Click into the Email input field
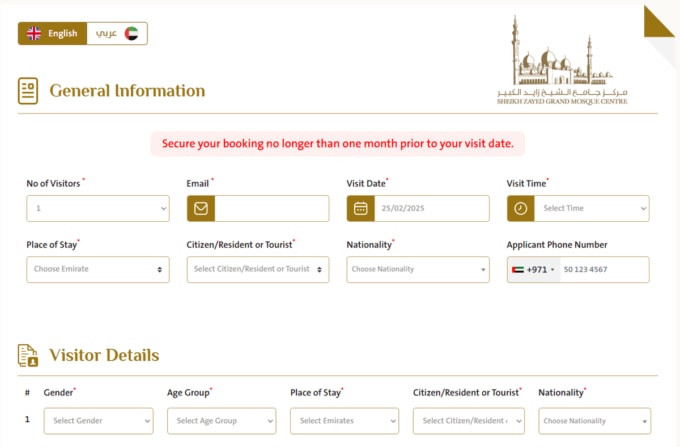 click(x=271, y=208)
